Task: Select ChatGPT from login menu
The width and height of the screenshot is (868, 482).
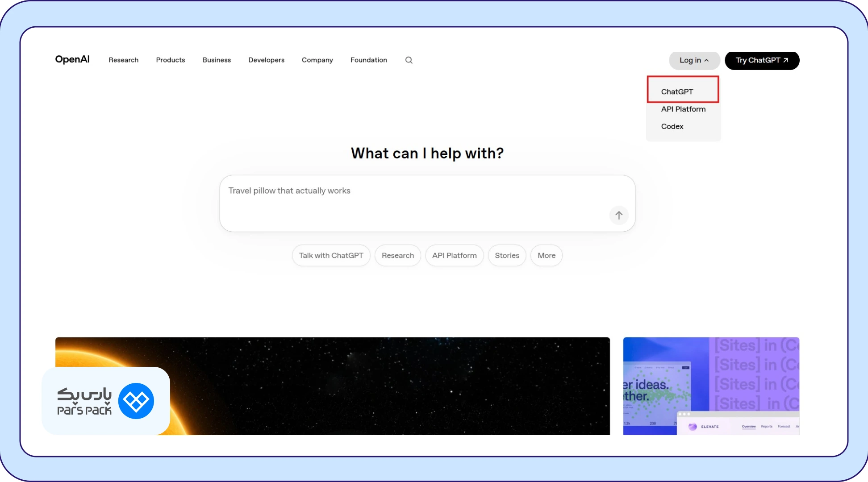Action: tap(677, 91)
